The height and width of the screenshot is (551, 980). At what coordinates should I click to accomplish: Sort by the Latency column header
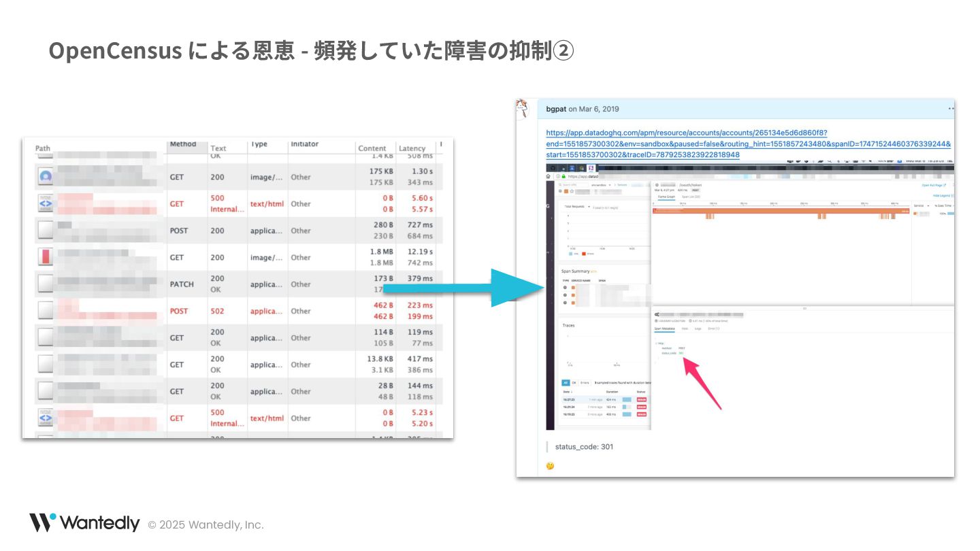[x=412, y=148]
